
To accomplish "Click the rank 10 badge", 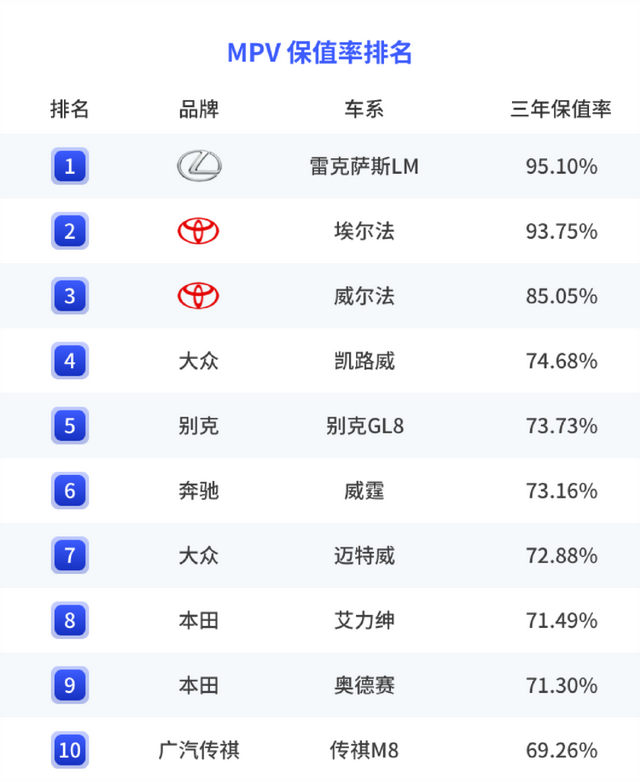I will point(70,749).
